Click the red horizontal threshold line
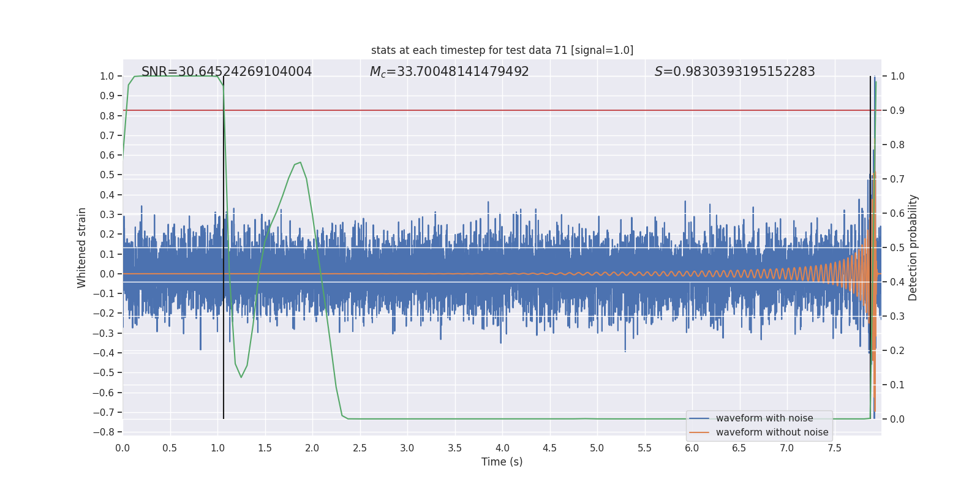 [x=490, y=110]
